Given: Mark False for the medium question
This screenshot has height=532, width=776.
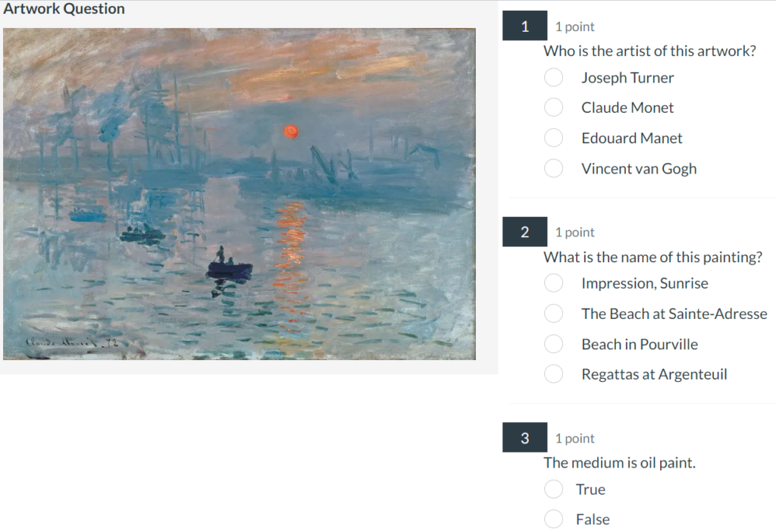Looking at the screenshot, I should (553, 518).
